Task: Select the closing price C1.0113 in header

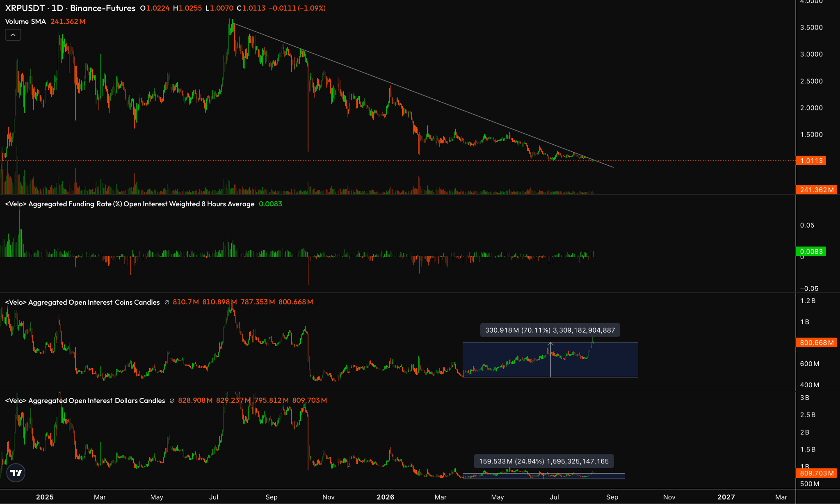Action: (x=251, y=8)
